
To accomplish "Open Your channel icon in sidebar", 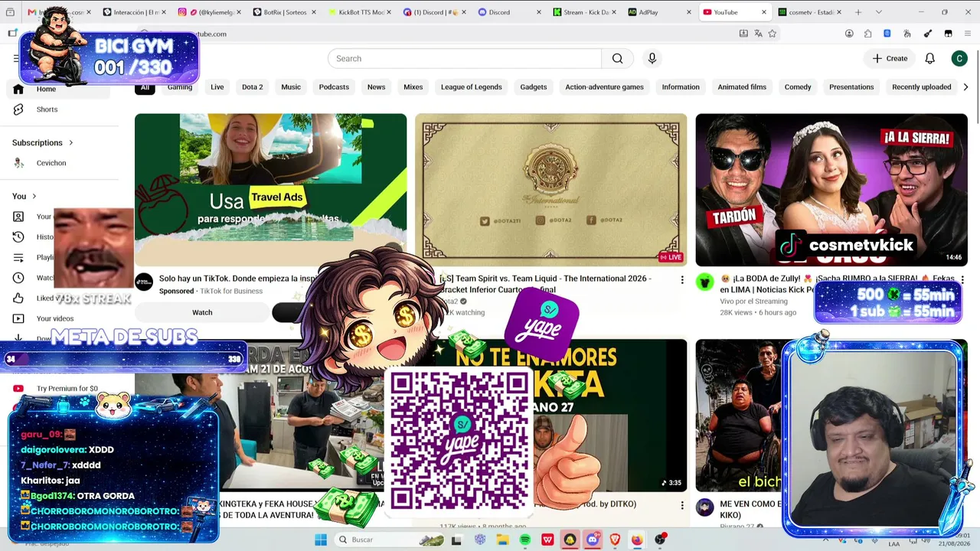I will tap(18, 217).
